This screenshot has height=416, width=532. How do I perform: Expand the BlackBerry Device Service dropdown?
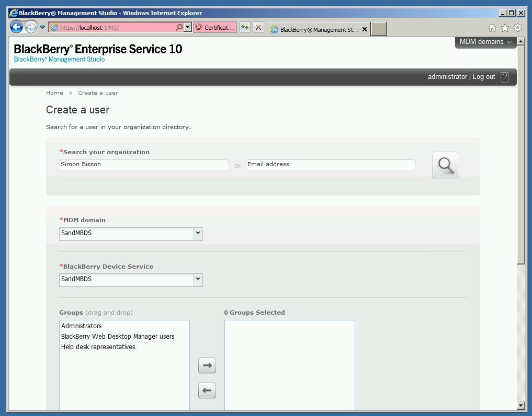tap(198, 280)
